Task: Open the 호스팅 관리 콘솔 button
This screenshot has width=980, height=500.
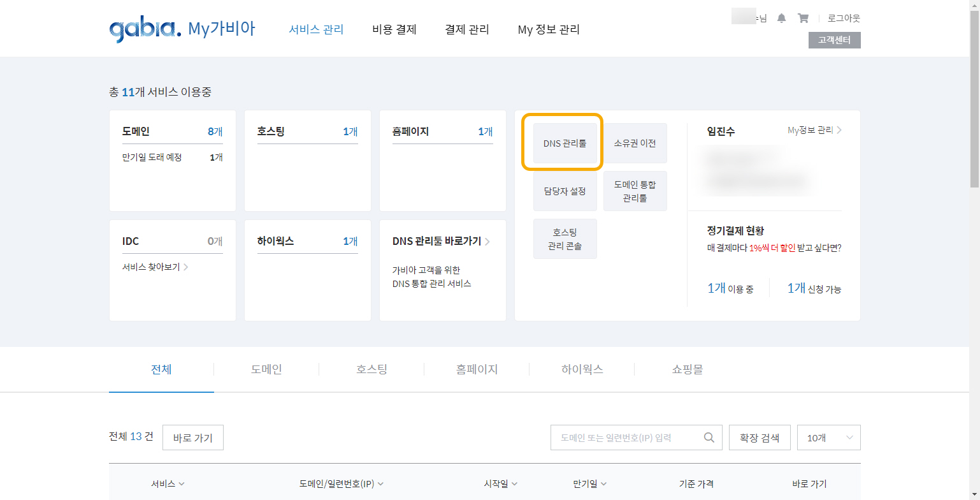Action: [565, 239]
